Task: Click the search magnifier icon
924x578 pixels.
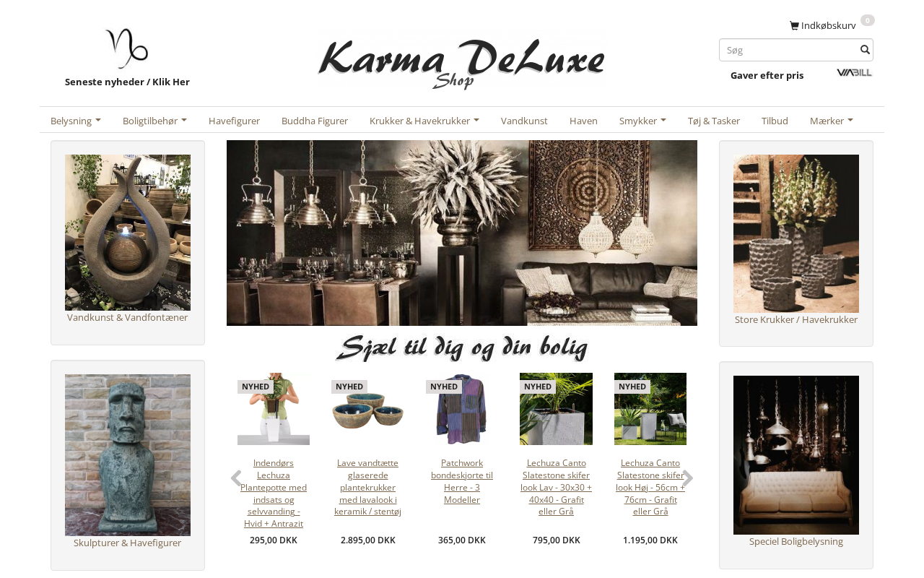Action: coord(865,50)
